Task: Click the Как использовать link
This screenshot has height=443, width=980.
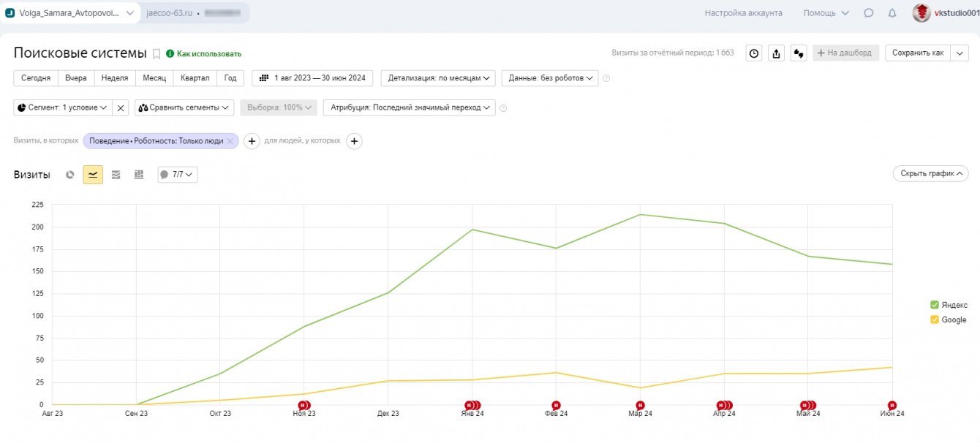Action: click(208, 54)
